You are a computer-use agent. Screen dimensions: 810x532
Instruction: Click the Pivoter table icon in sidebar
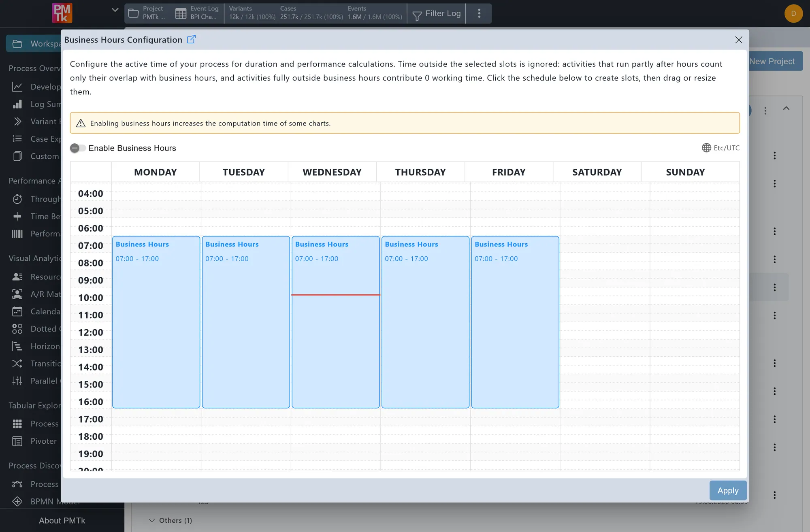coord(17,441)
